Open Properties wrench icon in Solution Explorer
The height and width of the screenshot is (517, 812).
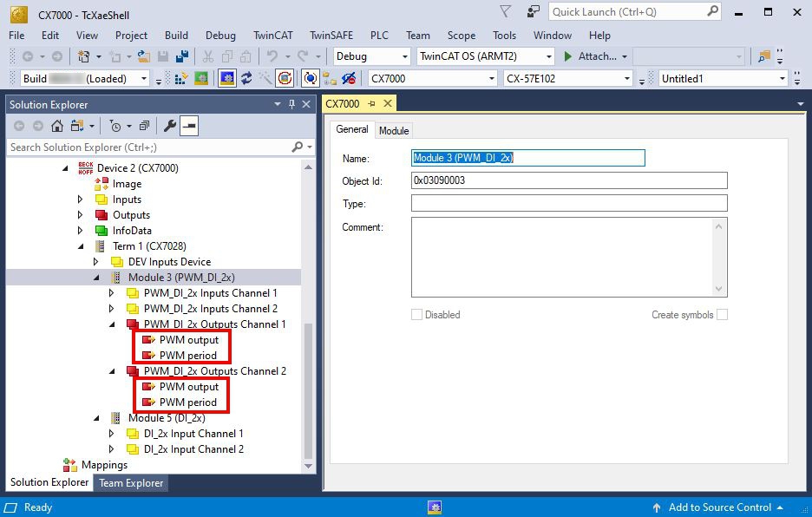click(x=170, y=126)
